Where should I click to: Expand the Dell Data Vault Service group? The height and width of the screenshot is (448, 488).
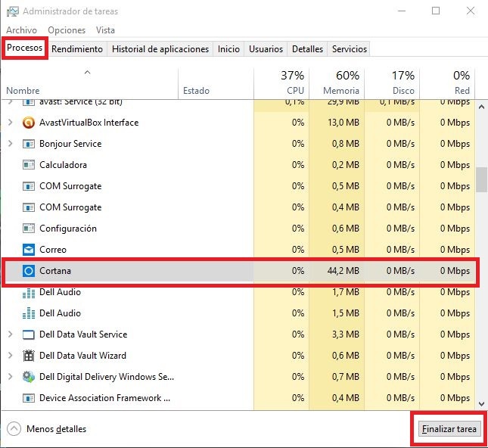(x=11, y=334)
